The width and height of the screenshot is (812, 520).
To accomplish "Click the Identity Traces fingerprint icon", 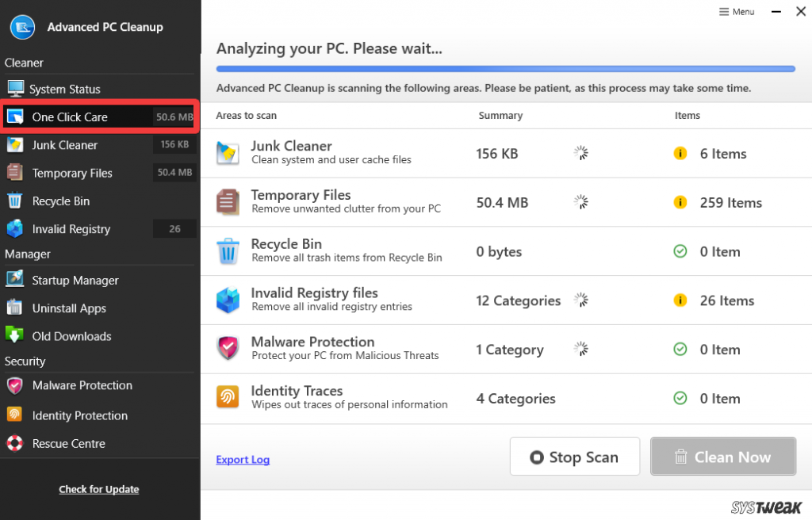I will (x=228, y=397).
